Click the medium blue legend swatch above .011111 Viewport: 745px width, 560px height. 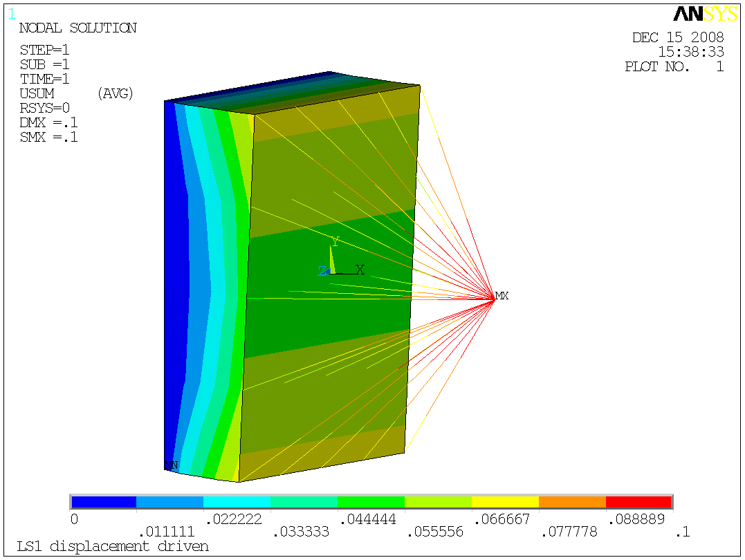(169, 502)
